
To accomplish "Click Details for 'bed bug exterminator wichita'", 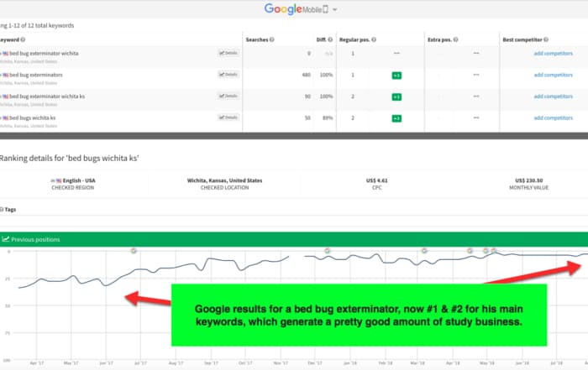I will [x=228, y=53].
